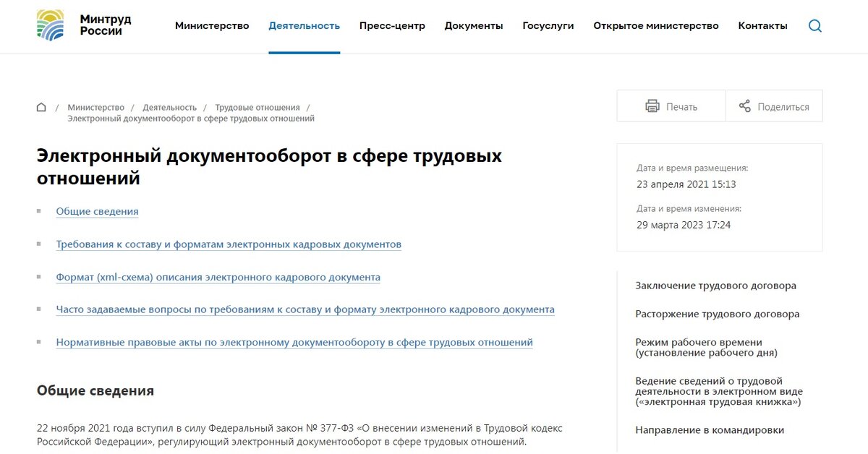The image size is (868, 454).
Task: Open the Документы section
Action: tap(474, 25)
